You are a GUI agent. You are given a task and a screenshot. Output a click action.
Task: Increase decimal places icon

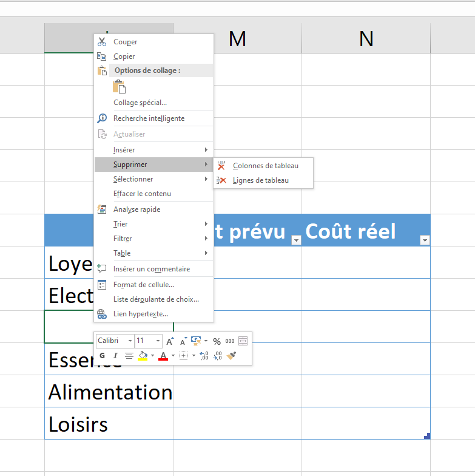click(204, 356)
